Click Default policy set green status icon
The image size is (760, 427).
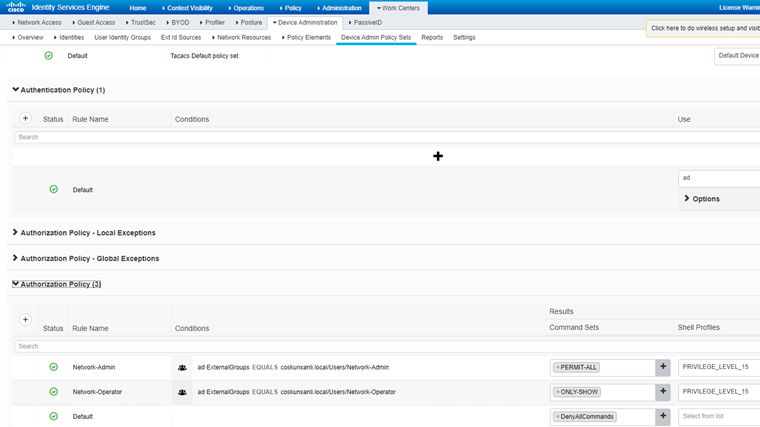[48, 56]
